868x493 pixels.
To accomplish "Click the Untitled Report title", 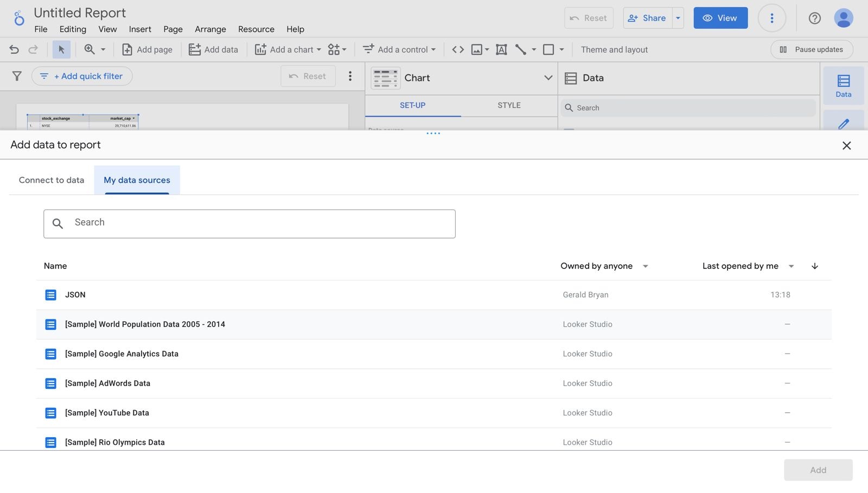I will pyautogui.click(x=80, y=12).
